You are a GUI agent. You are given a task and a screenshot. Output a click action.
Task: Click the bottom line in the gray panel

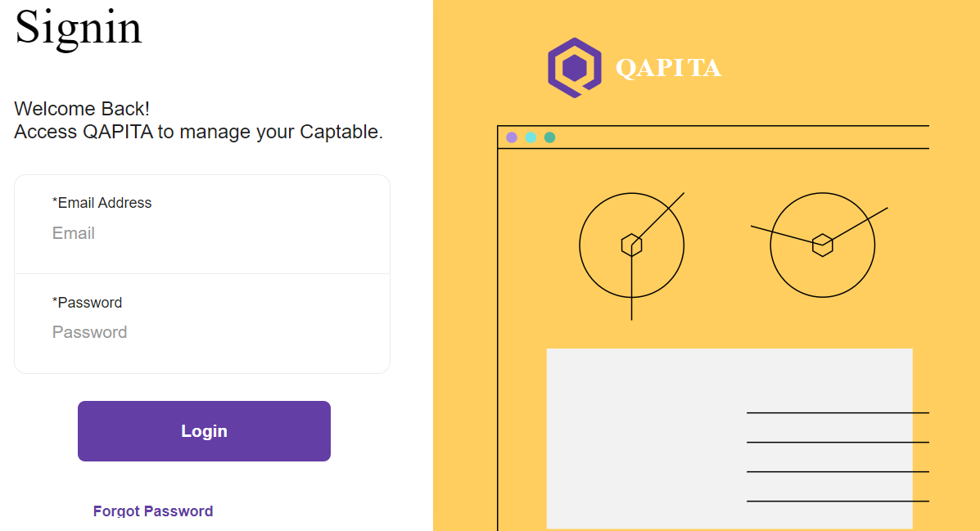coord(837,501)
